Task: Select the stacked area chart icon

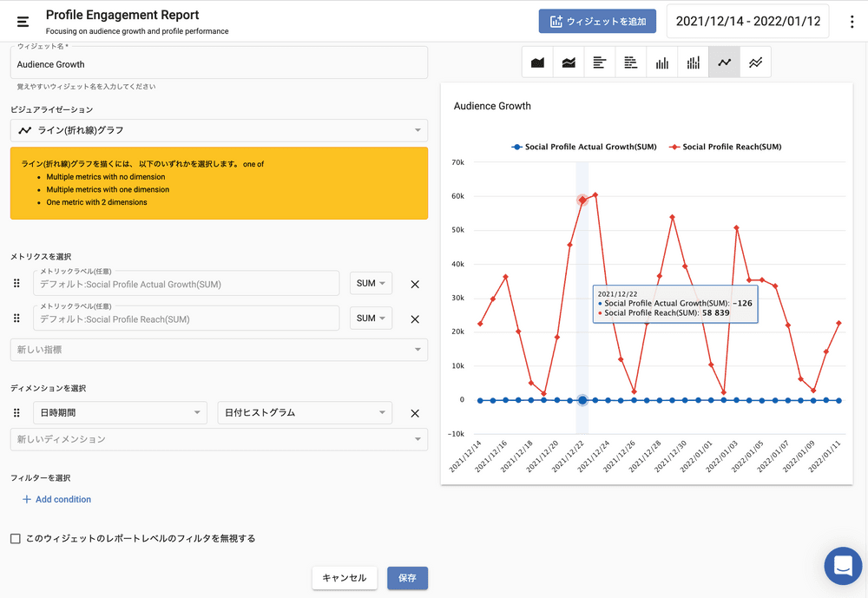Action: [569, 62]
